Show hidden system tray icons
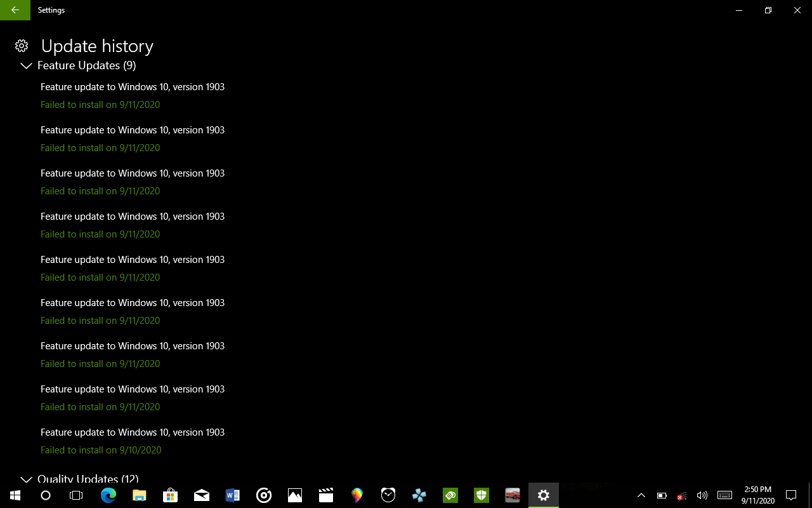This screenshot has width=812, height=508. coord(641,495)
